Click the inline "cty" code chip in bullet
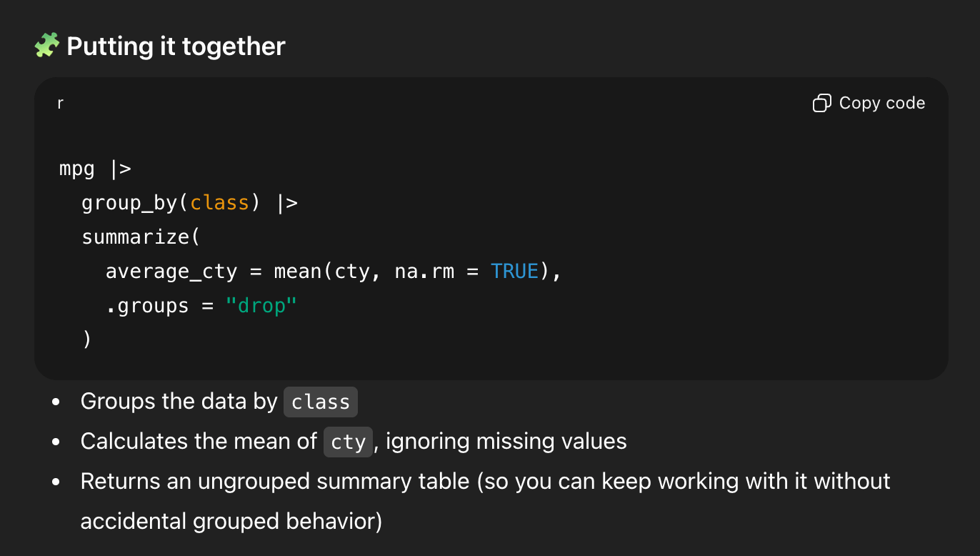This screenshot has height=556, width=980. pos(349,442)
